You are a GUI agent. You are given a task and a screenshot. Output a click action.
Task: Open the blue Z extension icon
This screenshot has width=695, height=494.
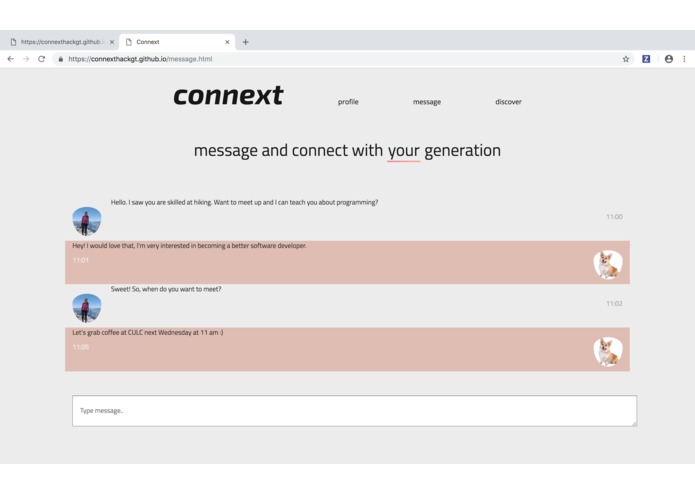pos(646,59)
